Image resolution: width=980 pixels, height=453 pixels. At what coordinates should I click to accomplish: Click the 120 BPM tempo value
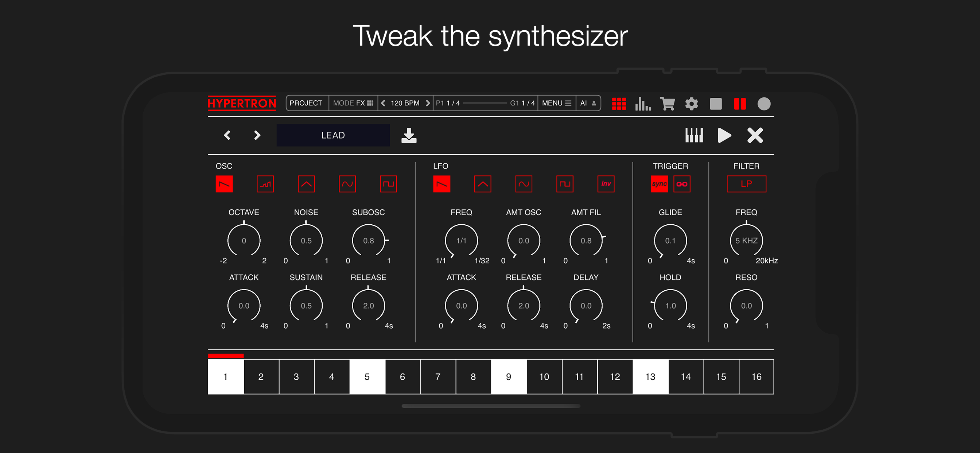click(x=405, y=103)
